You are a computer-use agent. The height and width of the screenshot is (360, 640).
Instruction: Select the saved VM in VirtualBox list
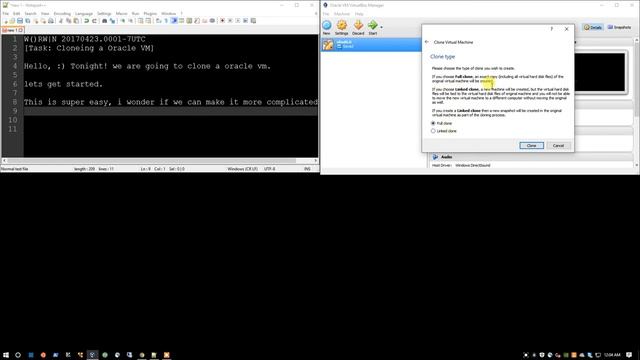(x=371, y=44)
